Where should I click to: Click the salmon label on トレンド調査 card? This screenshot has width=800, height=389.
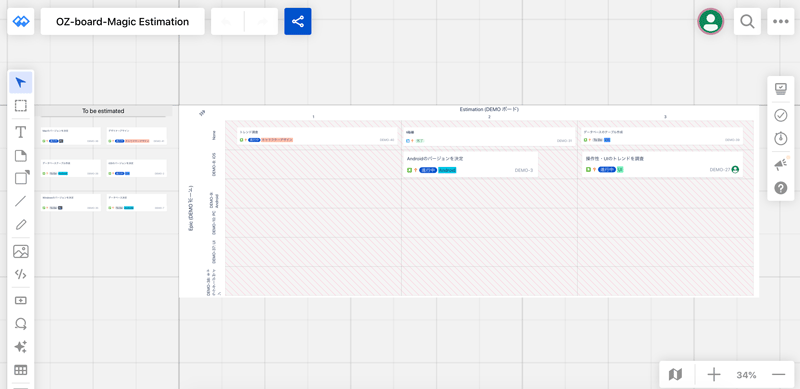pos(277,139)
